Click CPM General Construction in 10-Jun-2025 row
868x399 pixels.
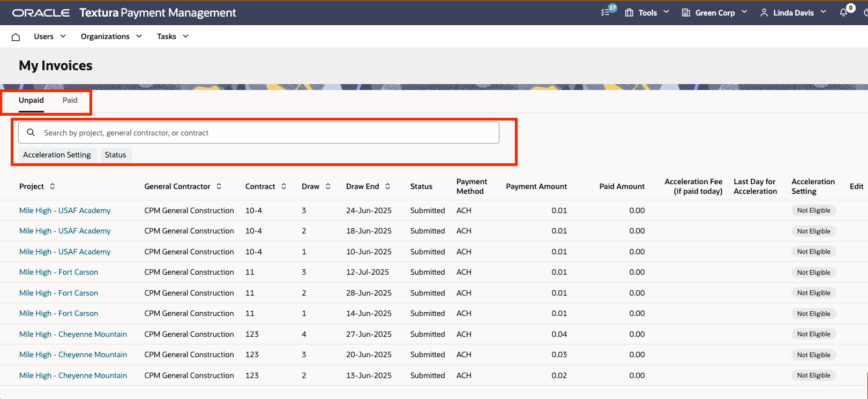tap(189, 252)
